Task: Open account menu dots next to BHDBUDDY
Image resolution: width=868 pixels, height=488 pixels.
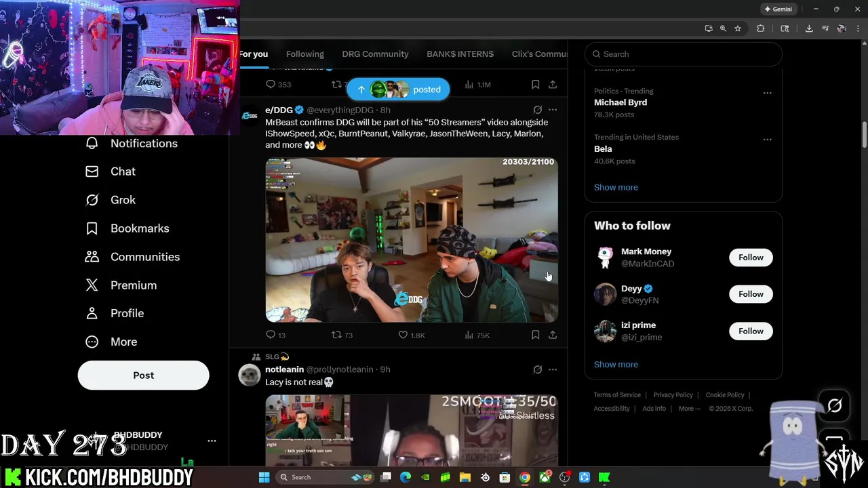Action: 212,441
